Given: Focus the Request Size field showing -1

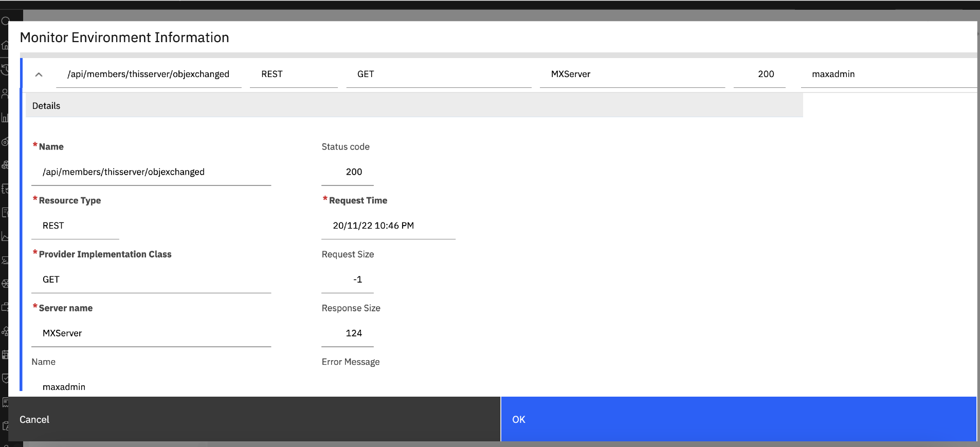Looking at the screenshot, I should [348, 280].
